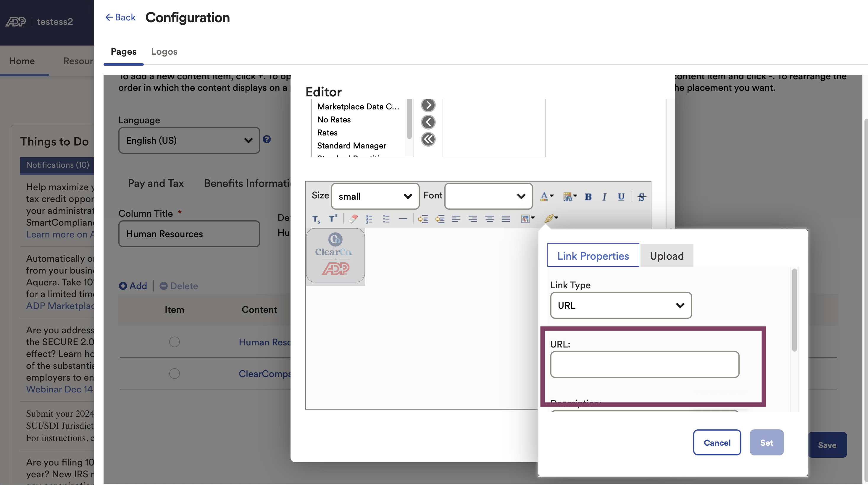Screen dimensions: 868x485
Task: Select the ClearCompany row radio button
Action: [x=174, y=374]
